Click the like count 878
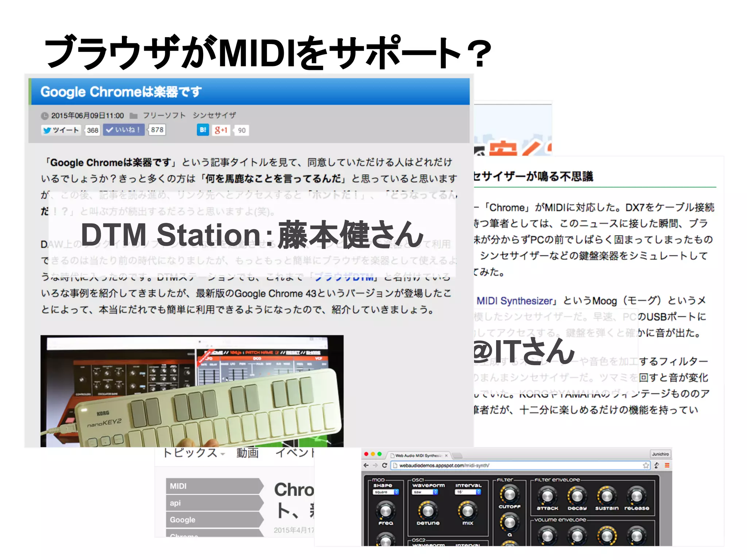This screenshot has width=747, height=560. click(x=157, y=130)
